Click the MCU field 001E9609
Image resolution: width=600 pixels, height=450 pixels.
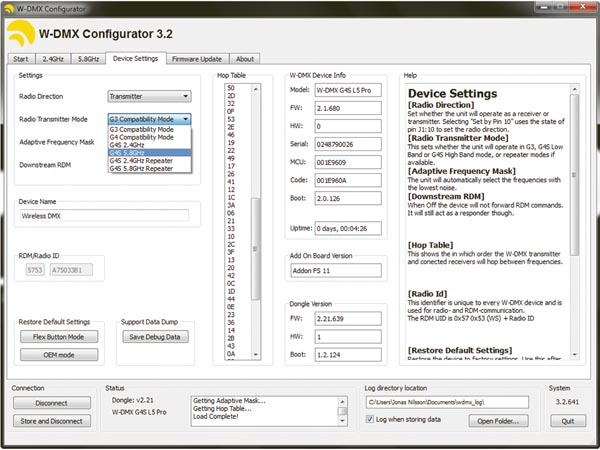pyautogui.click(x=348, y=162)
